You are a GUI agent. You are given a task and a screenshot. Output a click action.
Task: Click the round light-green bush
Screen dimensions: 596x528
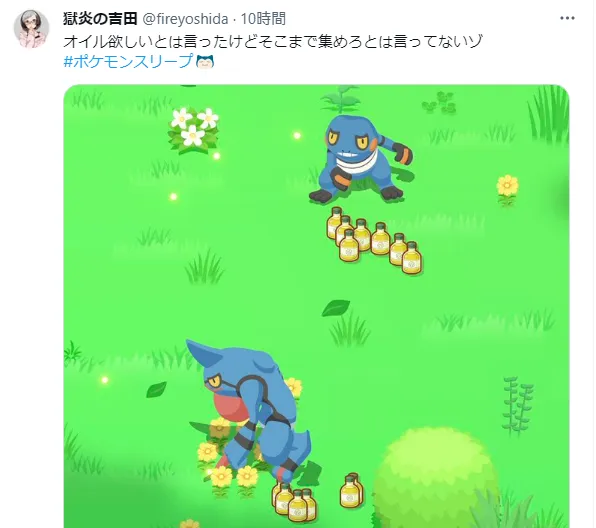[433, 479]
